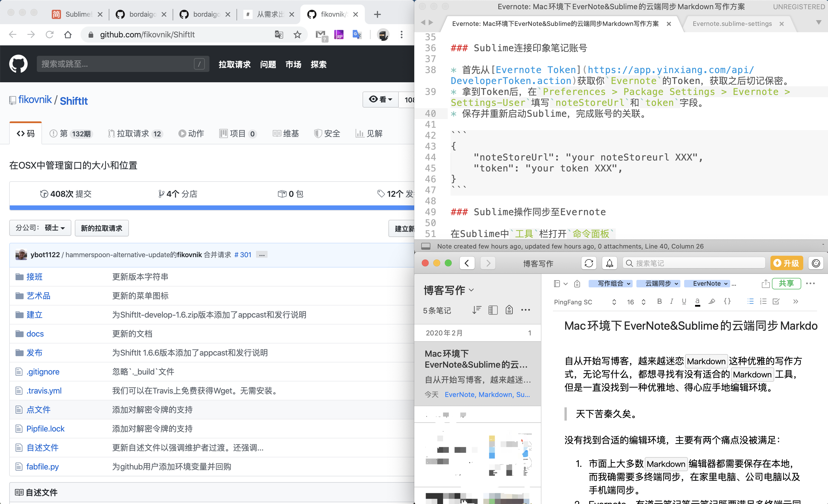Open a new Chrome tab
The height and width of the screenshot is (504, 828).
(x=377, y=14)
